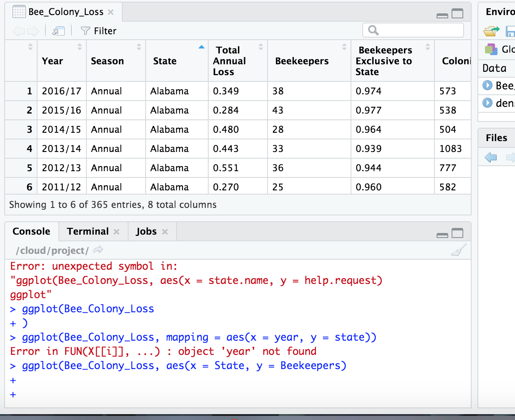Click the Filter funnel icon in data viewer
Viewport: 515px width, 420px height.
[x=85, y=31]
